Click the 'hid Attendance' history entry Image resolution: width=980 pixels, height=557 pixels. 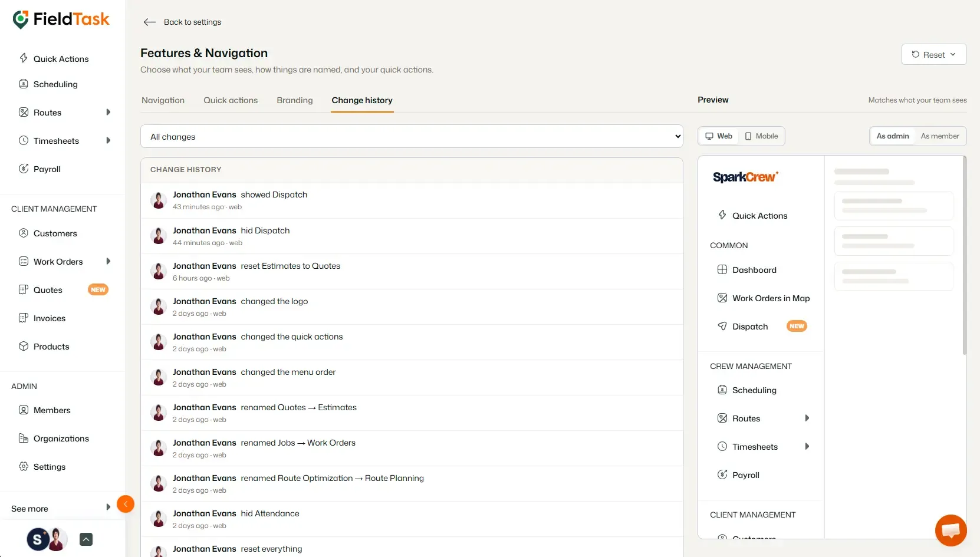412,519
